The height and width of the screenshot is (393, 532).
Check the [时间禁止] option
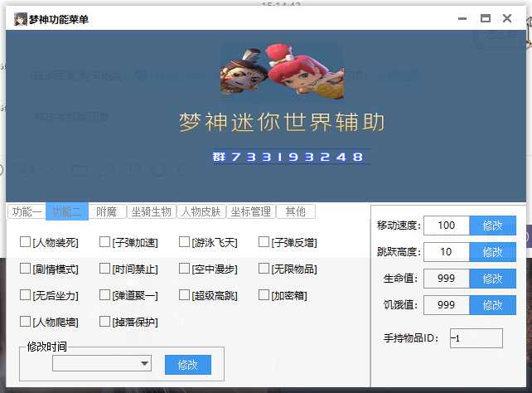pyautogui.click(x=105, y=269)
